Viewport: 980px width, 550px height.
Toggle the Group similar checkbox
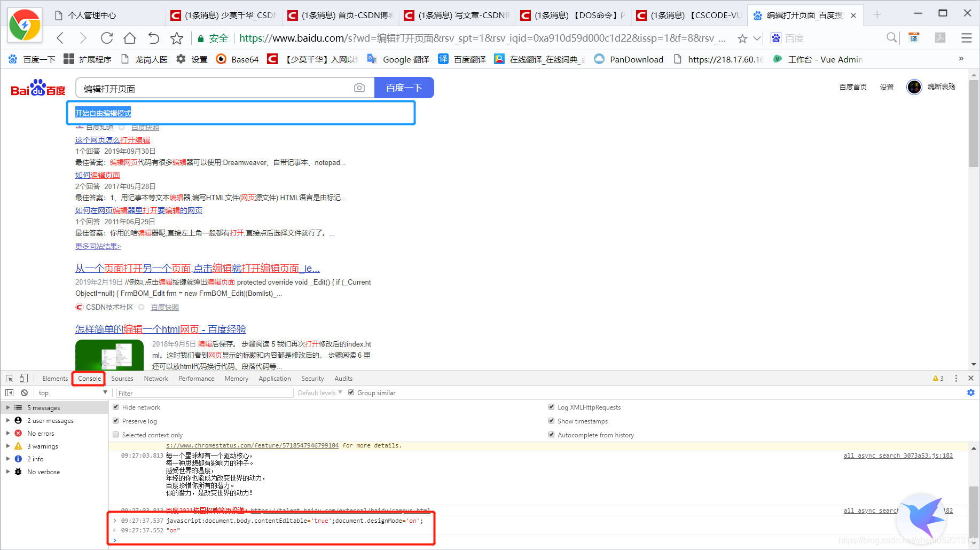(x=351, y=392)
